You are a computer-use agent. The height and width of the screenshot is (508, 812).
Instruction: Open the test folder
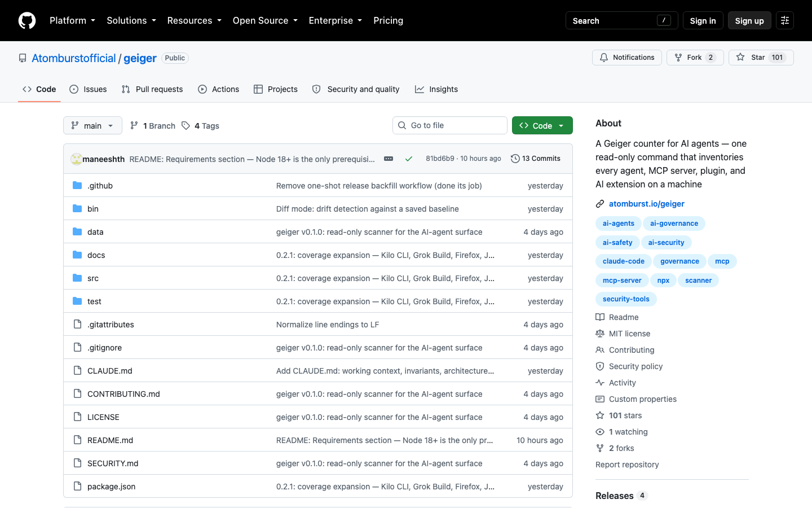(94, 301)
